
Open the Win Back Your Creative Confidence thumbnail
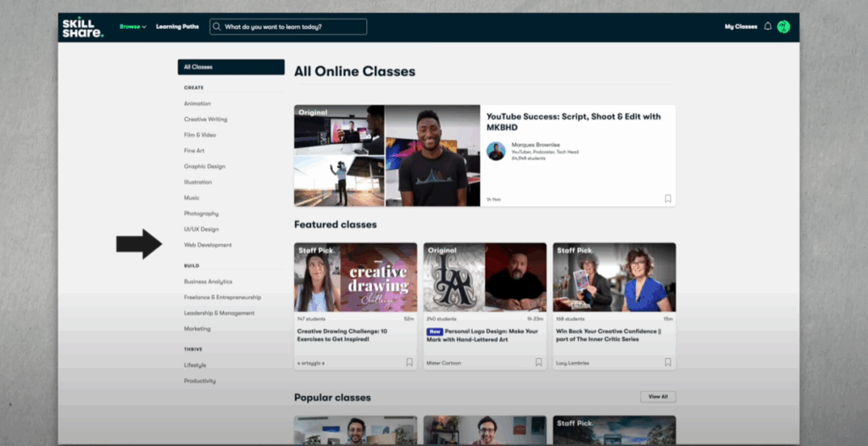coord(614,277)
